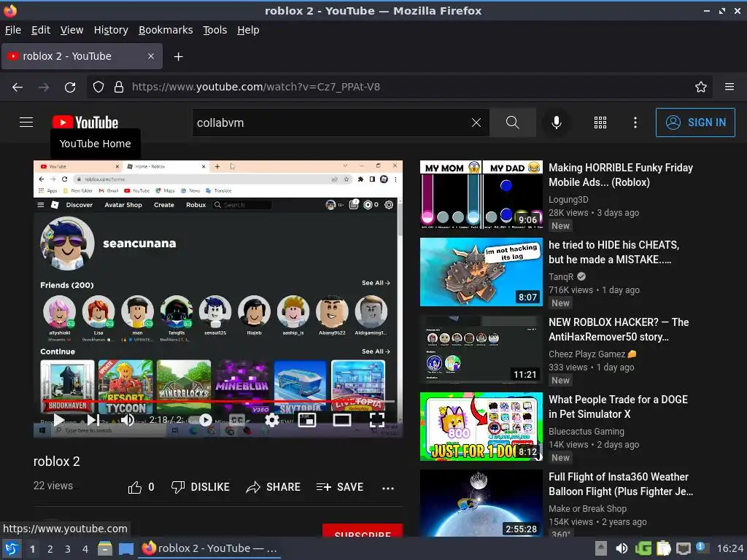The height and width of the screenshot is (560, 747).
Task: Reload the current page
Action: click(70, 87)
